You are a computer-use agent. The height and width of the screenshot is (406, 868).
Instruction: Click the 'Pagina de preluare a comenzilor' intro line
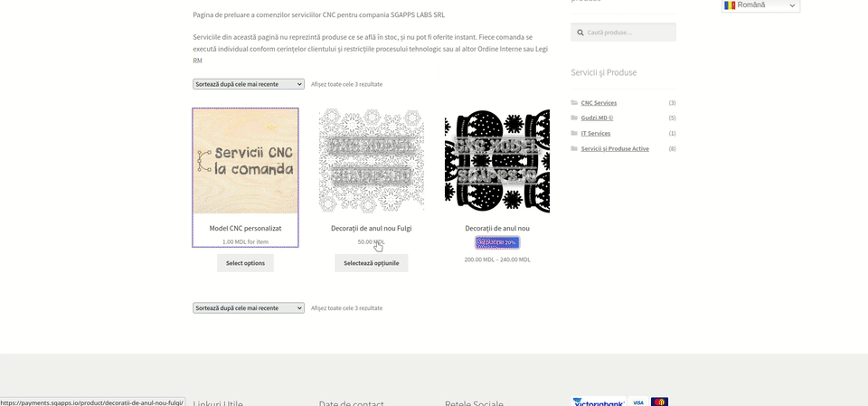pyautogui.click(x=319, y=15)
